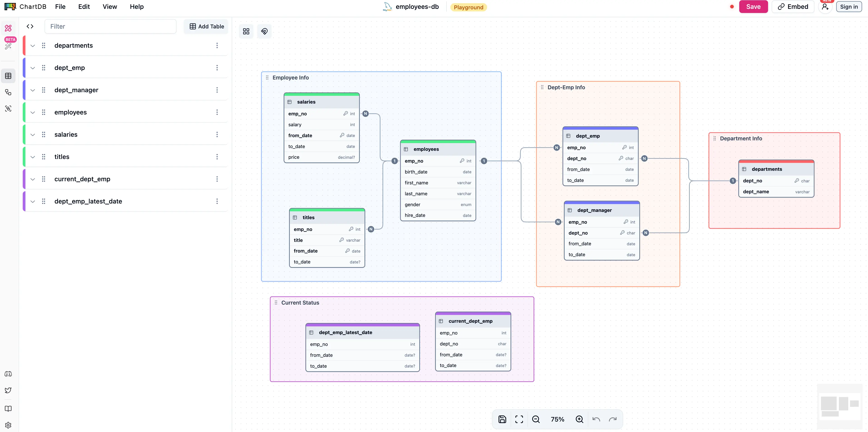Undo the last diagram change

pos(596,419)
